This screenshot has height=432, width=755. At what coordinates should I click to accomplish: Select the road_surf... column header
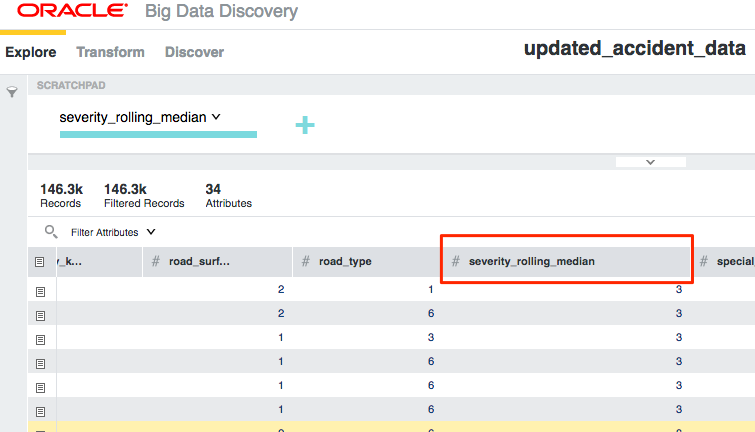(x=217, y=262)
